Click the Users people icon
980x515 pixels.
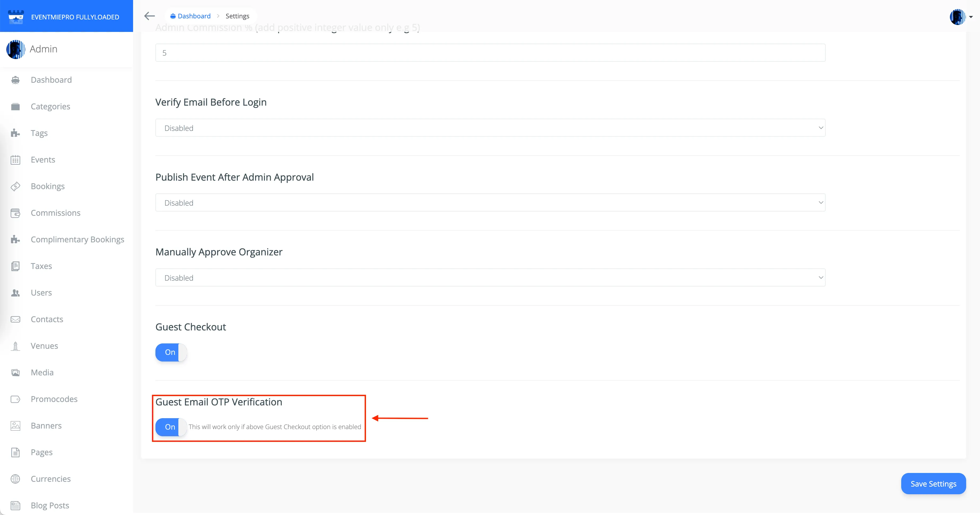coord(16,293)
